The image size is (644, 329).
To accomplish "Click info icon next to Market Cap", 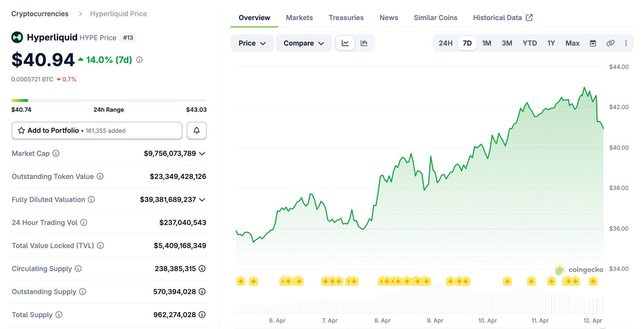I will (x=56, y=153).
